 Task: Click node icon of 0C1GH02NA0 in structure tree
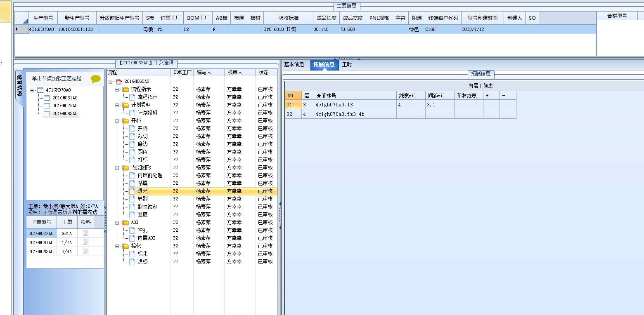[x=47, y=106]
